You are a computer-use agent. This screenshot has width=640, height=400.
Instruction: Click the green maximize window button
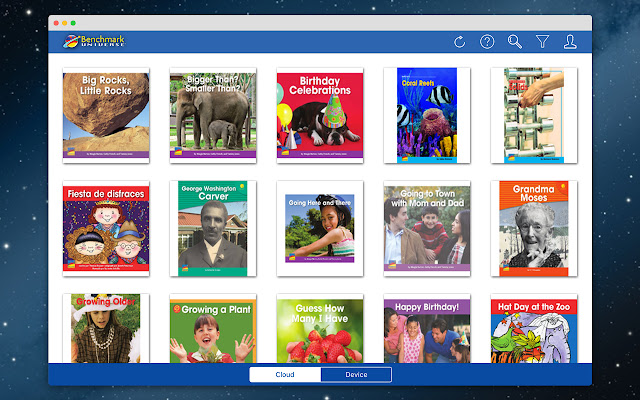73,21
